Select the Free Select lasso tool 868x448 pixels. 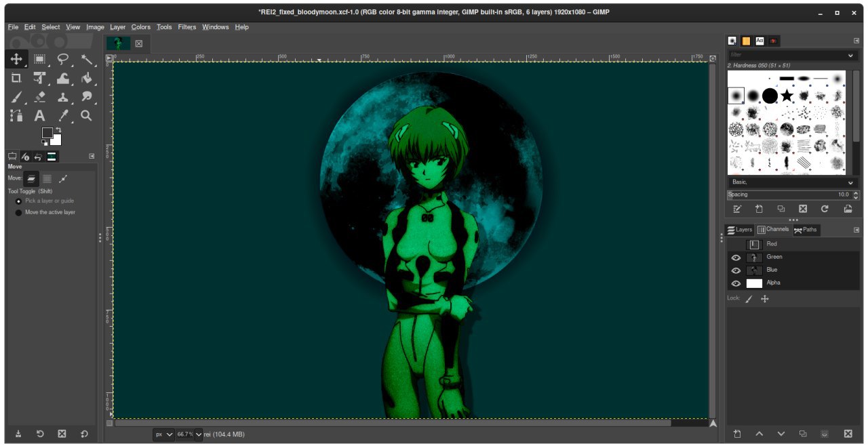[x=63, y=59]
